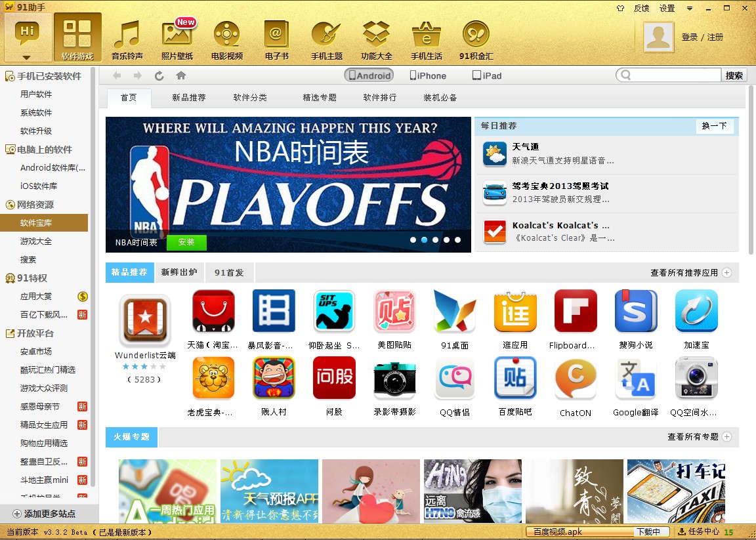Switch platform to iPhone

pos(428,75)
